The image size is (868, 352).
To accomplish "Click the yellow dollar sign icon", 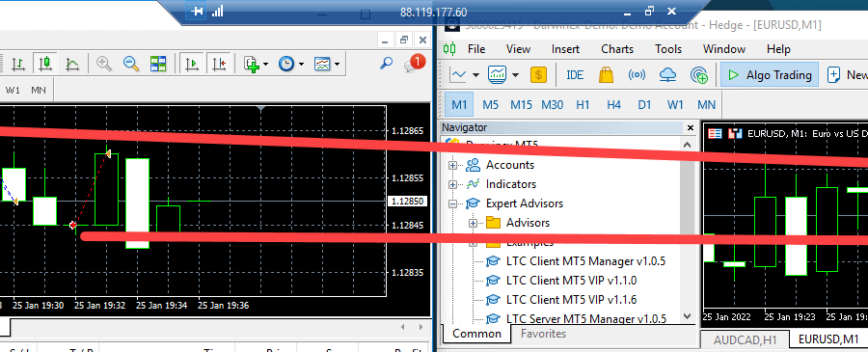I will pyautogui.click(x=538, y=74).
